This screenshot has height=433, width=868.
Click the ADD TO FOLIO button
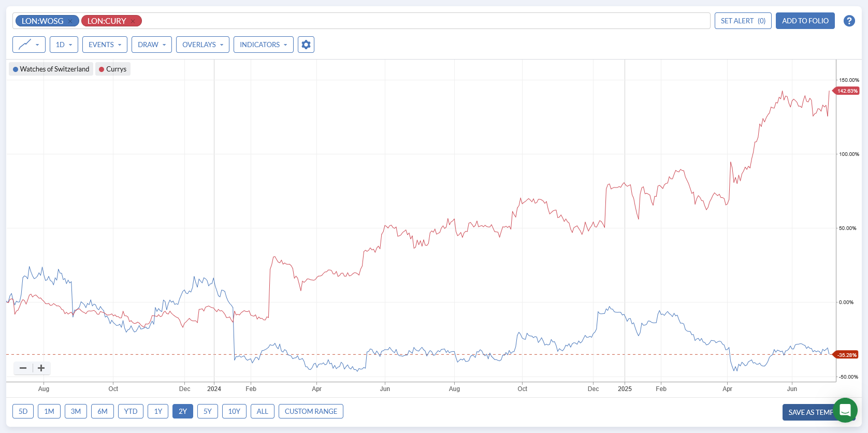click(x=805, y=21)
